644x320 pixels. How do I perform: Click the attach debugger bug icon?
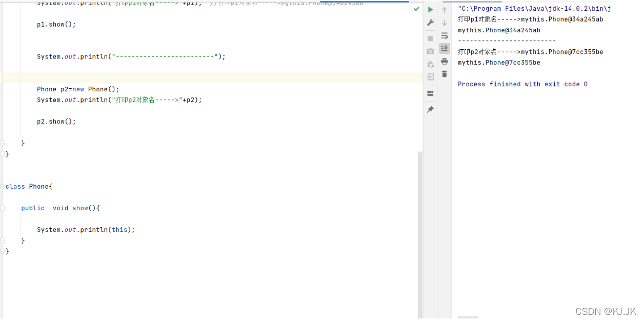point(430,64)
